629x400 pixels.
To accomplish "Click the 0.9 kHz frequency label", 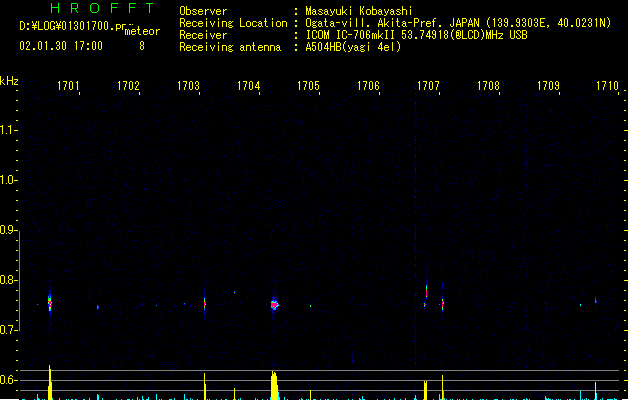I will [8, 230].
